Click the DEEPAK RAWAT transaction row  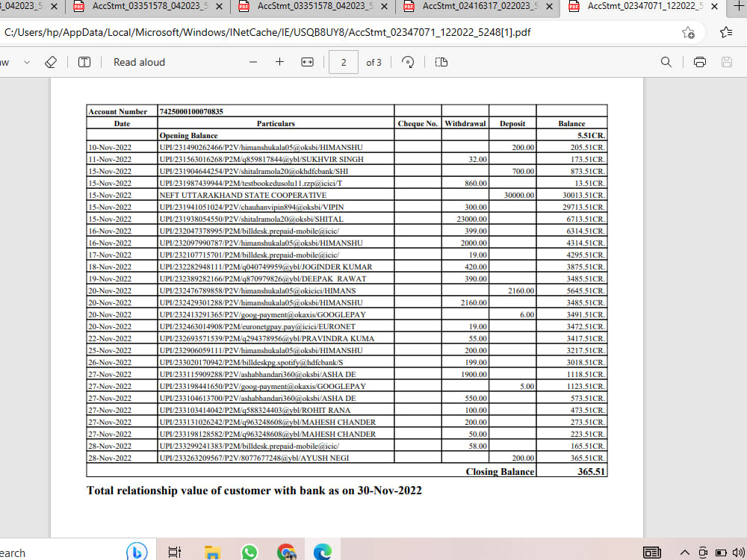click(x=347, y=279)
